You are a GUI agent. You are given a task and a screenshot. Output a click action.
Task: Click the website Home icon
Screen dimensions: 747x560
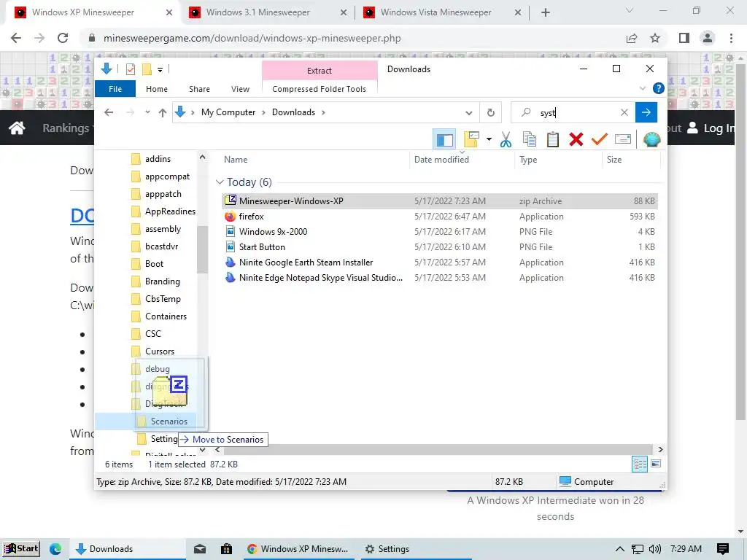pos(17,128)
